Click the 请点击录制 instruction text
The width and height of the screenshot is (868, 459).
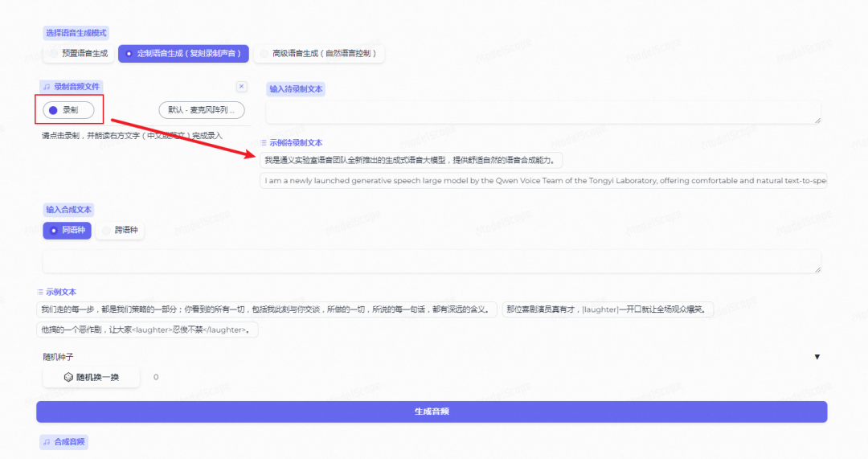pos(132,136)
